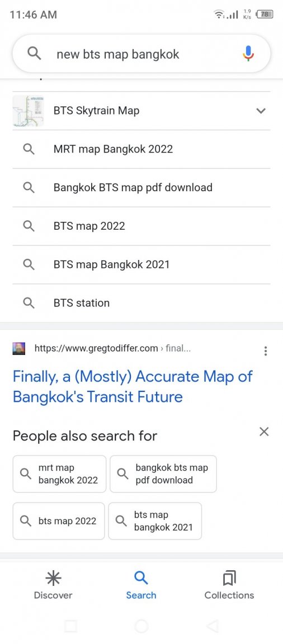Click the bangkok bts map pdf download chip

pyautogui.click(x=163, y=474)
